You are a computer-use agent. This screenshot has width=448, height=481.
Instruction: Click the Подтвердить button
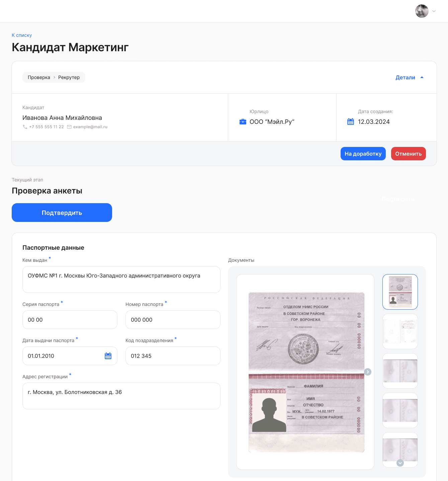(x=62, y=213)
